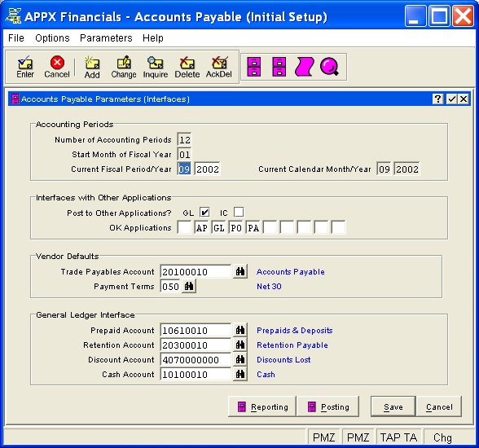Open lookup binoculars for Discount Account

(240, 359)
